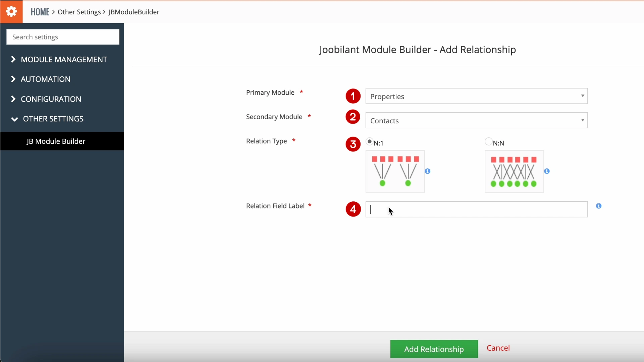Click the N:1 relationship diagram thumbnail

pos(395,172)
